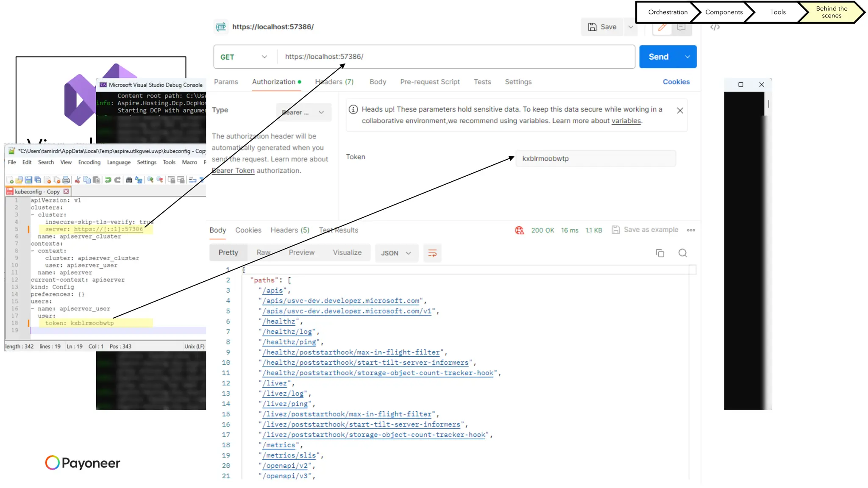868x488 pixels.
Task: Click the Print icon in Notepad++
Action: click(66, 180)
